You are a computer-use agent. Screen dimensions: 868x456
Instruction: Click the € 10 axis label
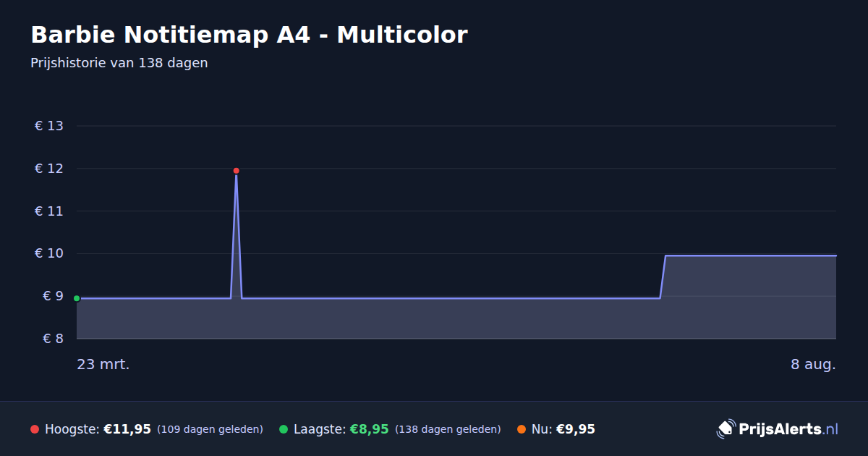point(49,253)
